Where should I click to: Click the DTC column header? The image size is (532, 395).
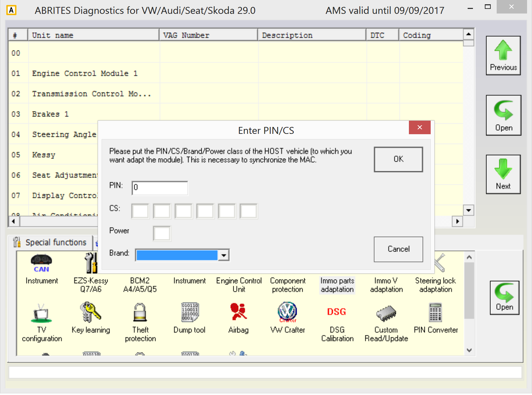383,35
